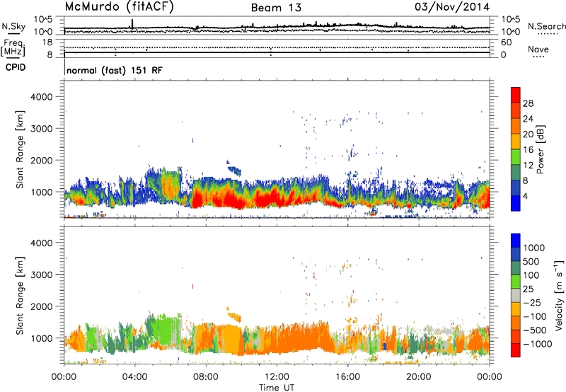Click the '500' velocity colorbar value
Image resolution: width=566 pixels, height=392 pixels.
(531, 262)
